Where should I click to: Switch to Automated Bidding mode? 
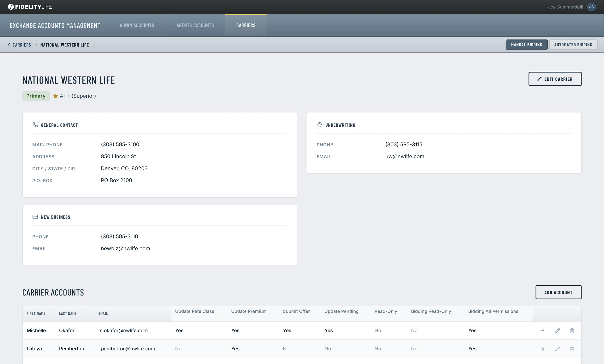pyautogui.click(x=573, y=45)
